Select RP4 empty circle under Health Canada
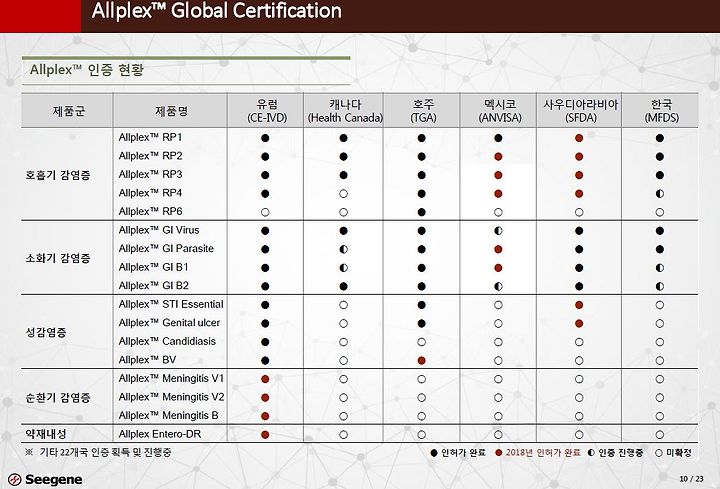The width and height of the screenshot is (720, 489). click(343, 194)
